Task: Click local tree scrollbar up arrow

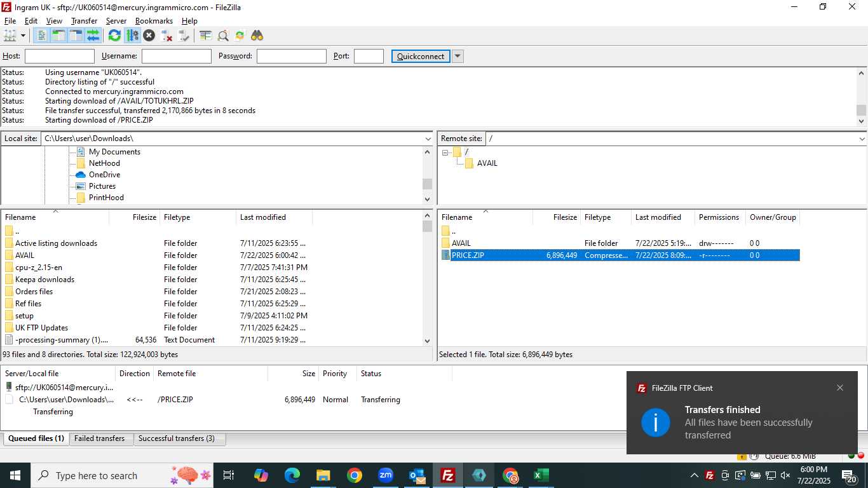Action: click(x=427, y=152)
